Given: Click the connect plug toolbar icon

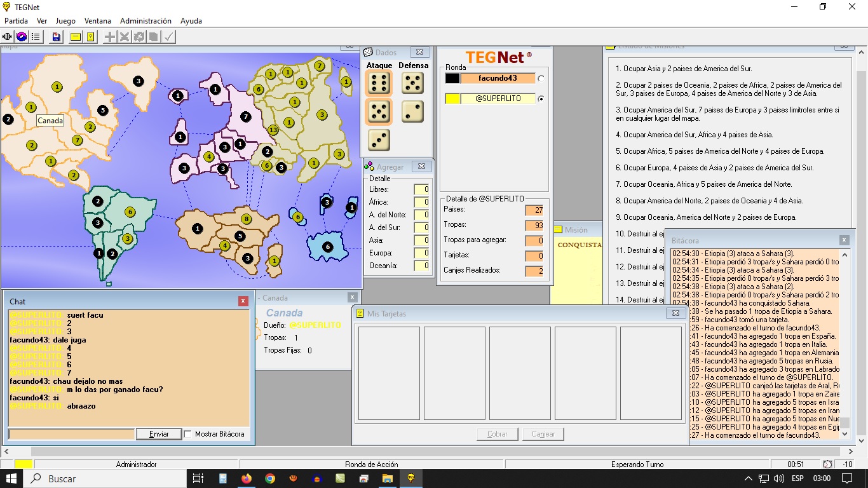Looking at the screenshot, I should tap(8, 37).
